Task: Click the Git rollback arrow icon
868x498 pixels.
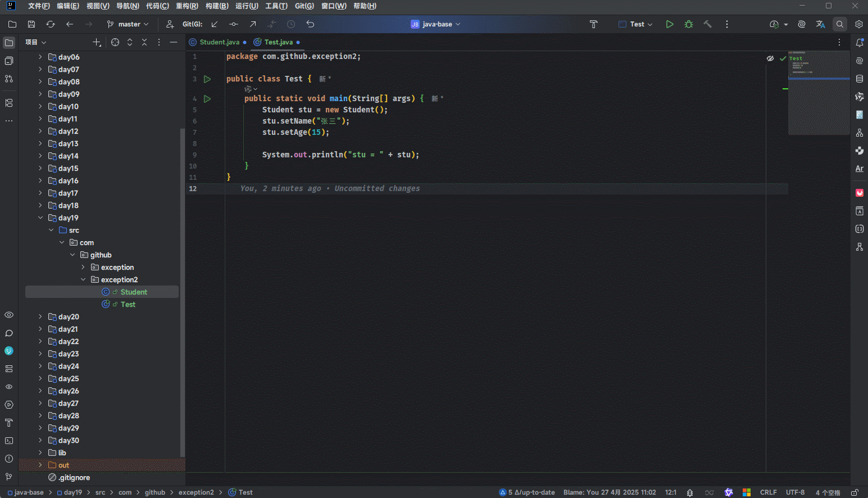Action: coord(310,24)
